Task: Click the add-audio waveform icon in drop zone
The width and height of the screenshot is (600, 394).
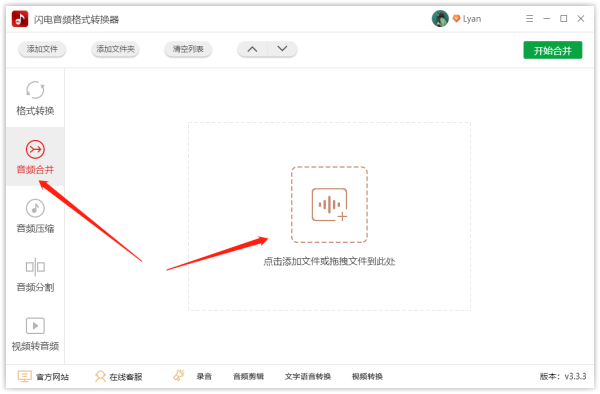Action: point(329,205)
